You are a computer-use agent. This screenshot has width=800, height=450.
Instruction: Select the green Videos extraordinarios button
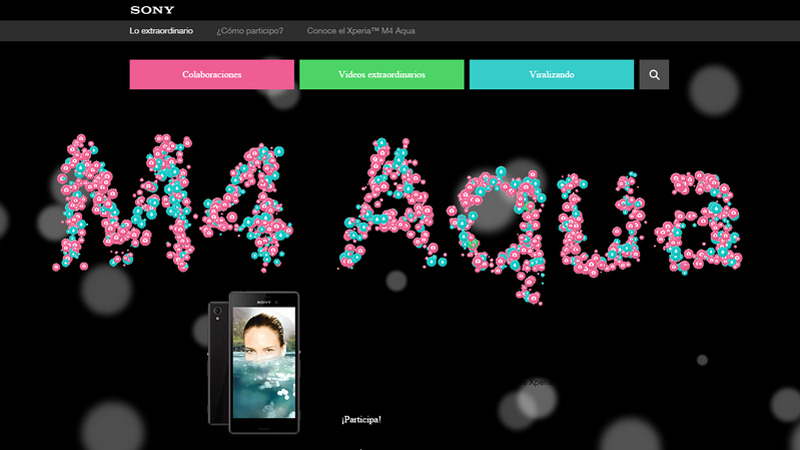tap(382, 74)
